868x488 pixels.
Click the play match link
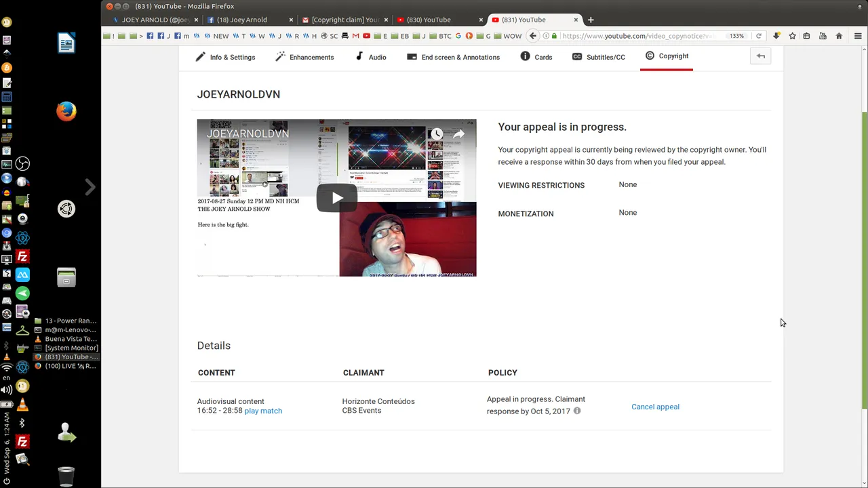[x=263, y=411]
